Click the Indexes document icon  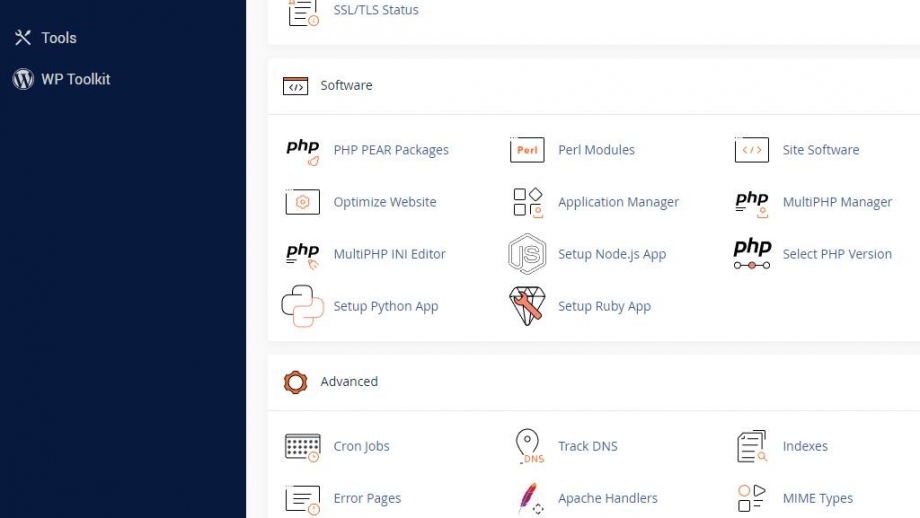(752, 446)
